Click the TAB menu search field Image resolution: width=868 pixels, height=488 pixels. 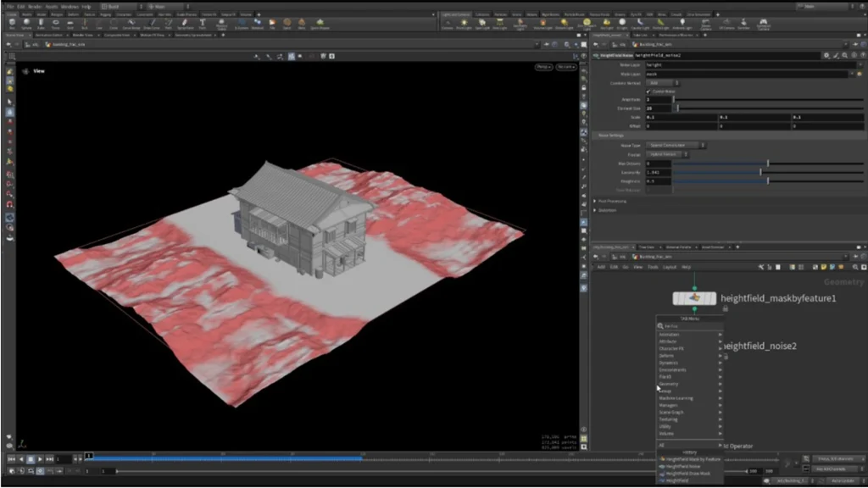click(690, 326)
